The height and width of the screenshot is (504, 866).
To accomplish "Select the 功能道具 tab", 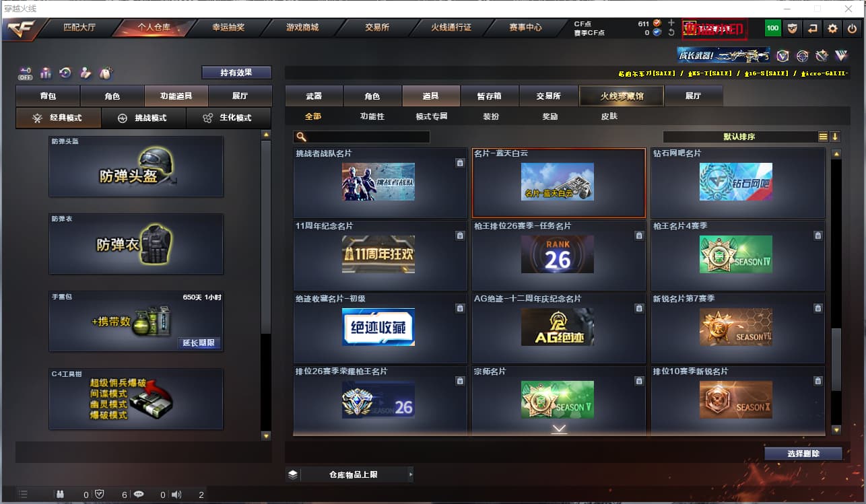I will click(x=176, y=96).
